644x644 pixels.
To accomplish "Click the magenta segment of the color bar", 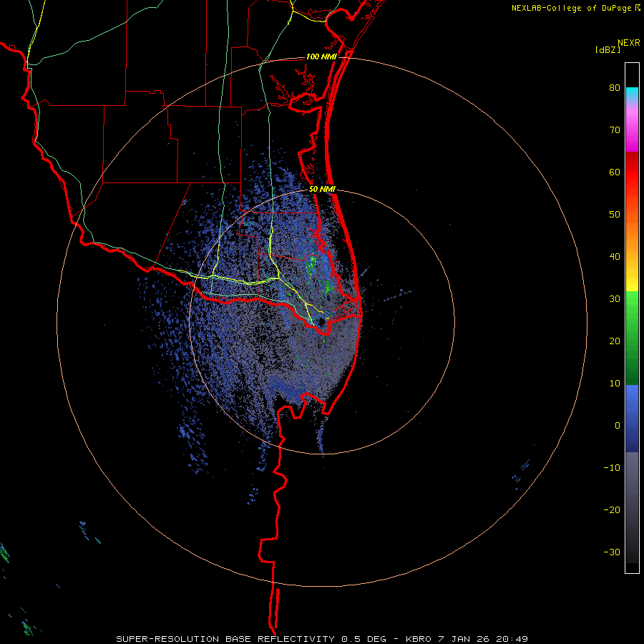I will [632, 131].
